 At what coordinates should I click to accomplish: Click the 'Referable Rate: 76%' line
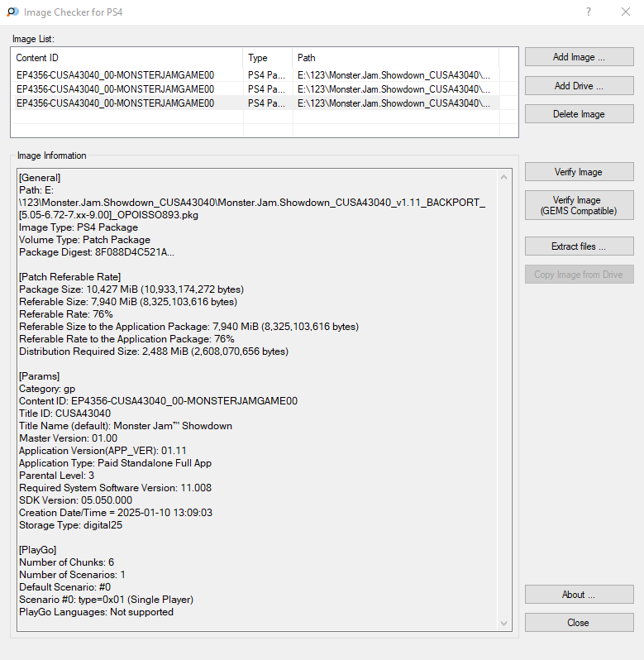point(66,314)
